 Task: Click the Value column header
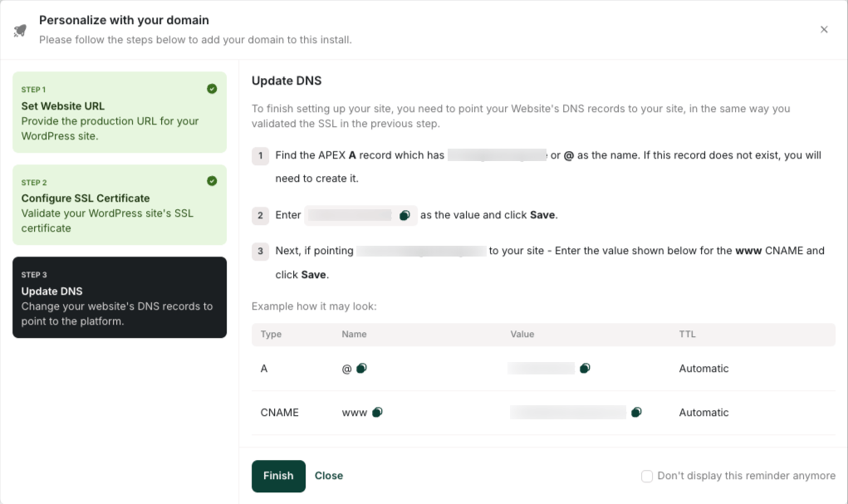(x=522, y=334)
